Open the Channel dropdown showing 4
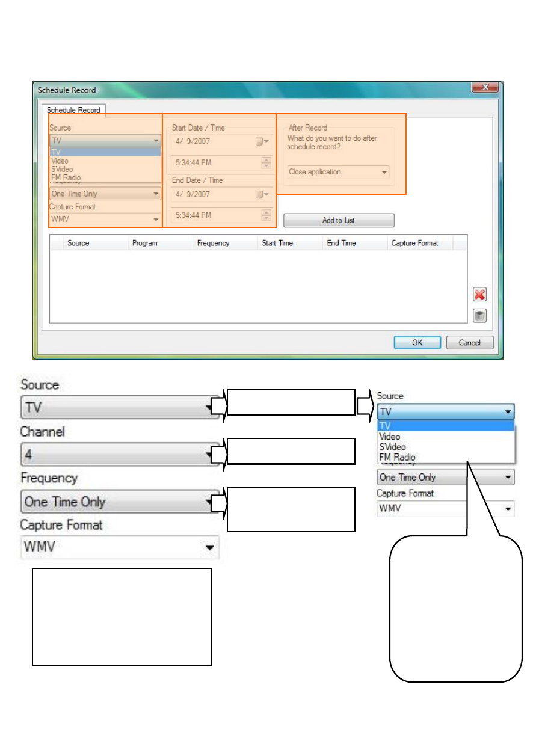Image resolution: width=536 pixels, height=756 pixels. (120, 455)
